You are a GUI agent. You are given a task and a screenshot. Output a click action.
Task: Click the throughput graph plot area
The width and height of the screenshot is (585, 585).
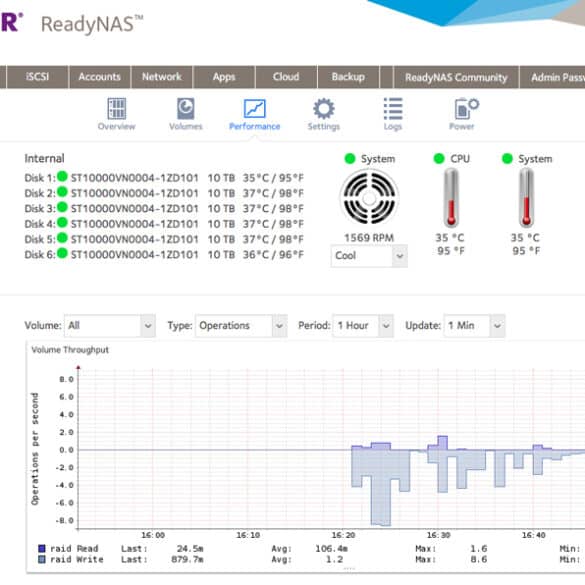pyautogui.click(x=331, y=449)
